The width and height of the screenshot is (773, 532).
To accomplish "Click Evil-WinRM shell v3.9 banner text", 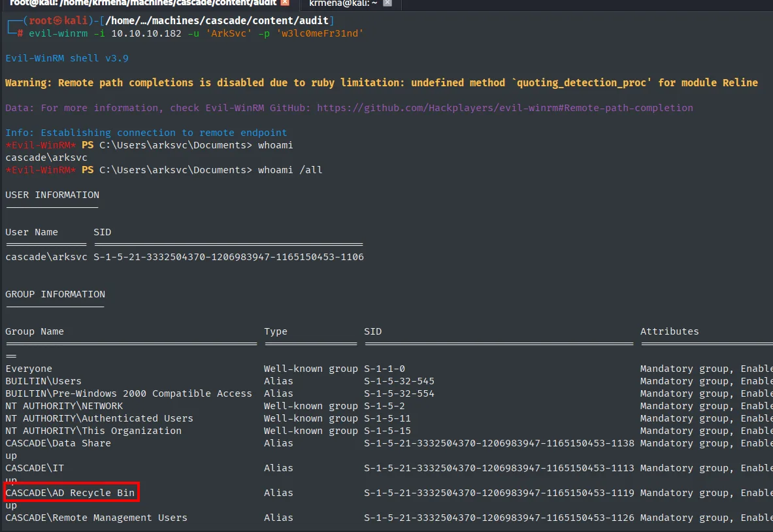I will click(x=67, y=58).
